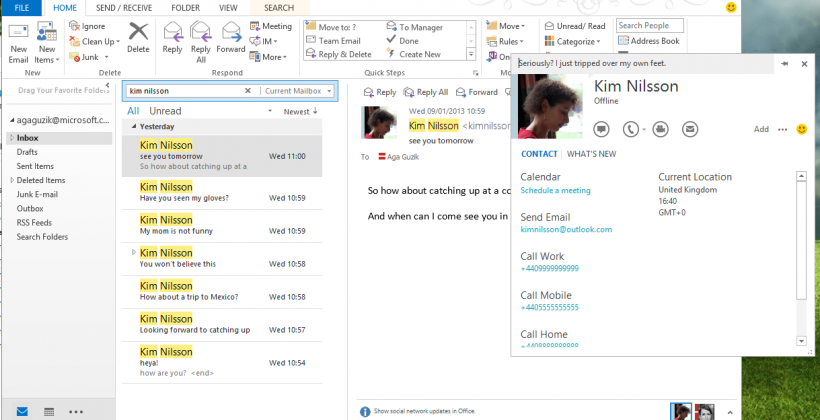Select the Done quick step
The height and width of the screenshot is (420, 820).
coord(403,41)
